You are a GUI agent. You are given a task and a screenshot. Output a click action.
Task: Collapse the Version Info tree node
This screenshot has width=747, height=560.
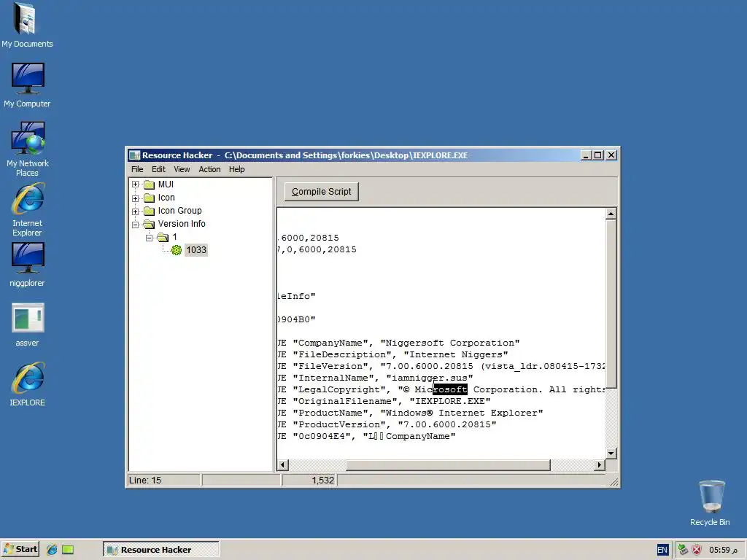(x=135, y=225)
